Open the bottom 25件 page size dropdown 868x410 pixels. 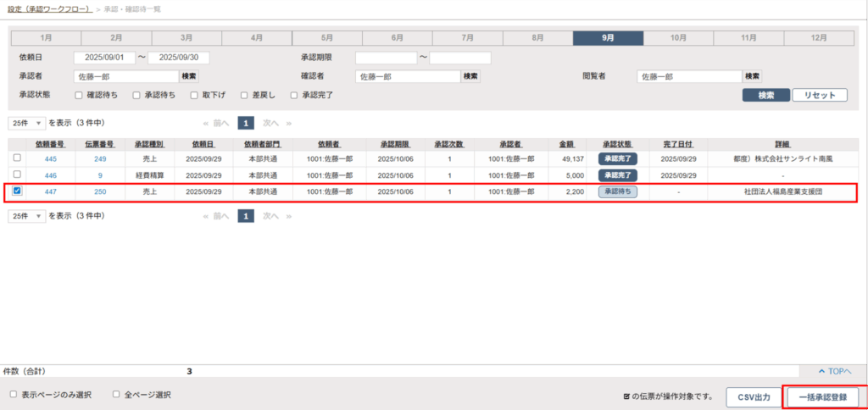point(27,216)
